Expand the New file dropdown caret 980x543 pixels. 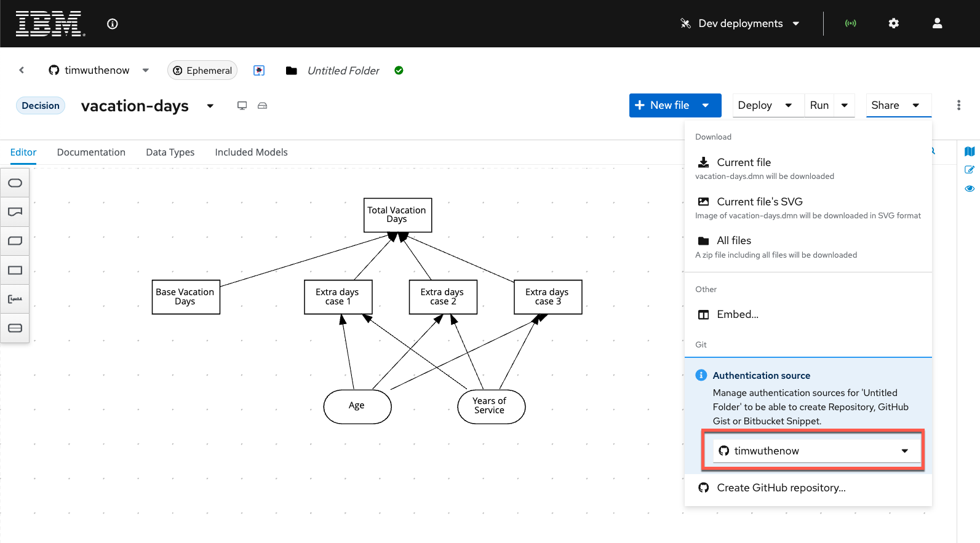click(x=706, y=105)
